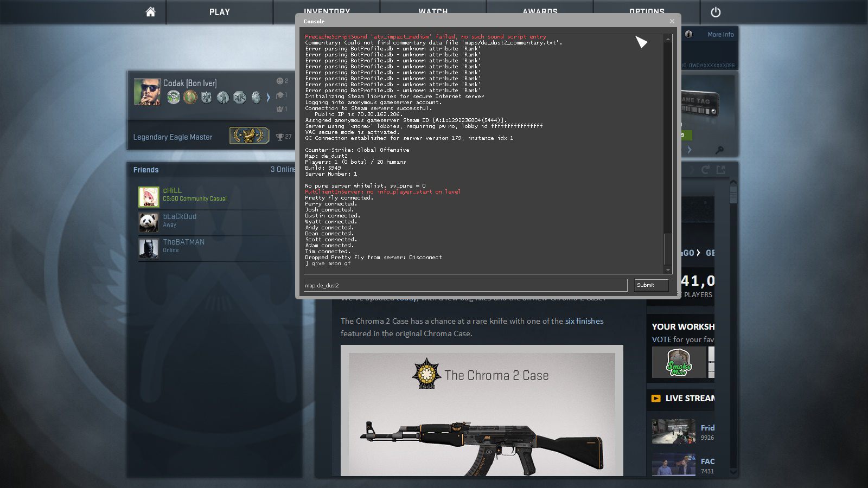
Task: Click the Legendary Eagle Master rank badge
Action: click(250, 136)
